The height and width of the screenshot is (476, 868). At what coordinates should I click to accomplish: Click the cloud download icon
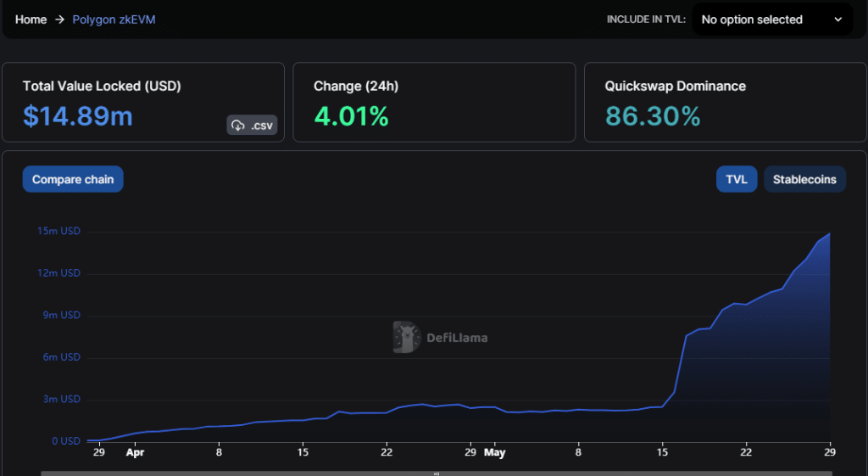[x=238, y=126]
